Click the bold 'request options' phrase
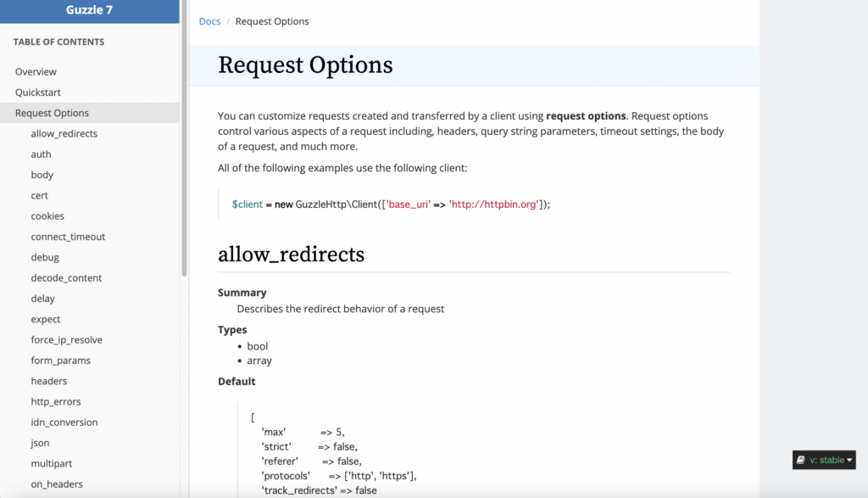 pyautogui.click(x=586, y=115)
